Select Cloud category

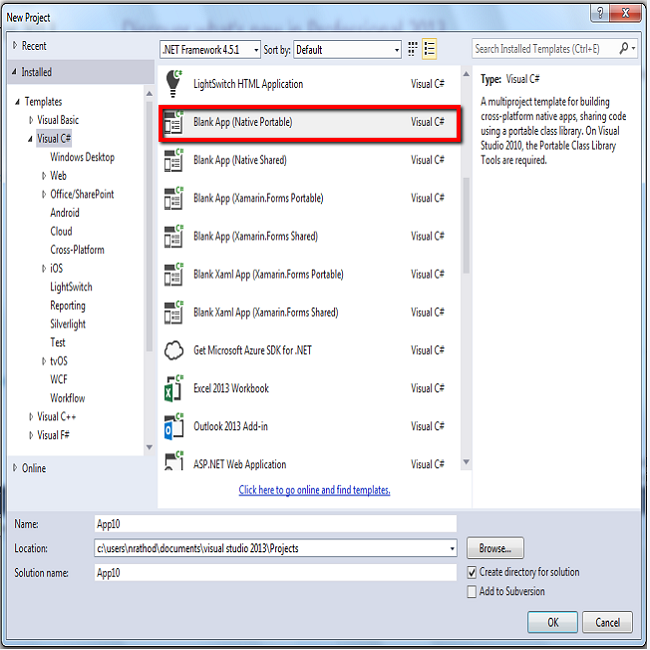click(x=61, y=231)
